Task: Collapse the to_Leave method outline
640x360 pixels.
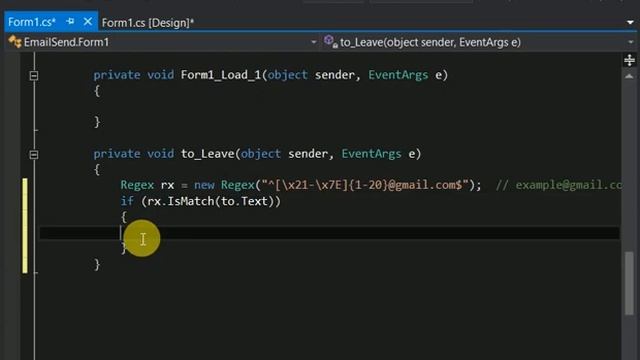Action: coord(34,154)
